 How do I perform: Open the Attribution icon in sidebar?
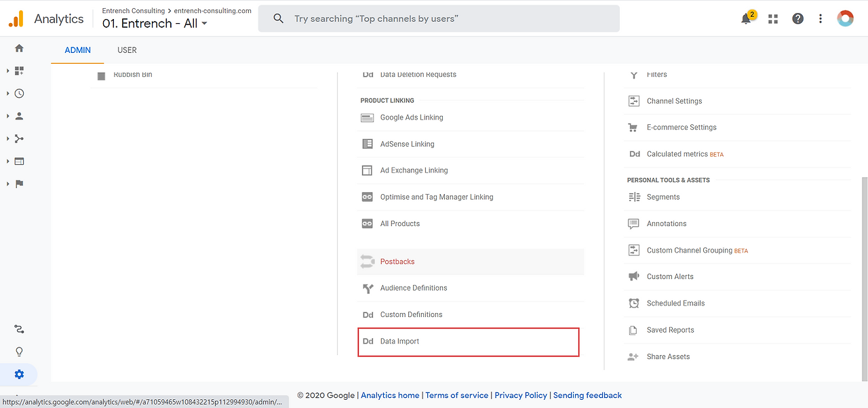coord(19,329)
